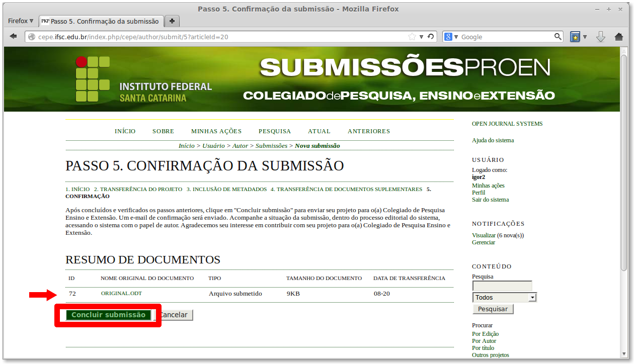Click the Google search magnifier icon

coord(557,36)
